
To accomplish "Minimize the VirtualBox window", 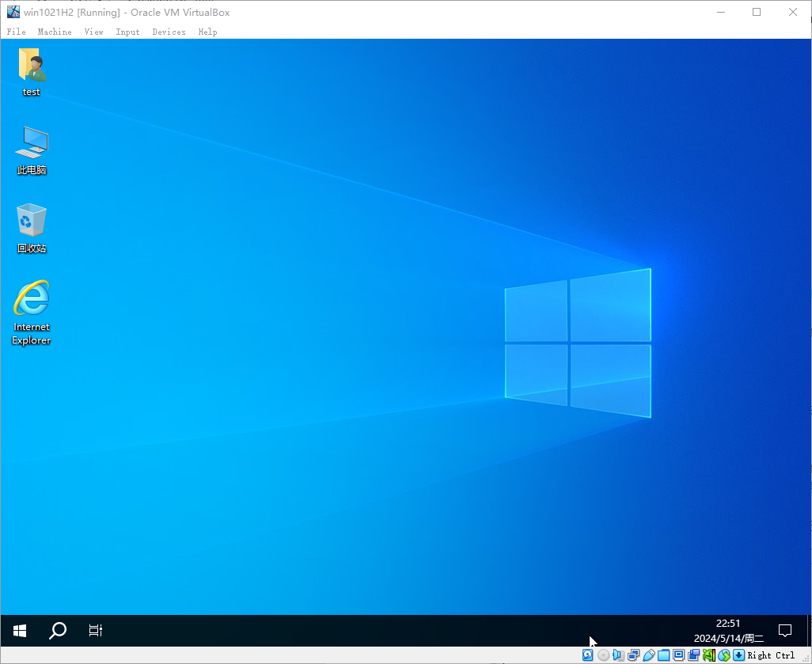I will point(721,12).
